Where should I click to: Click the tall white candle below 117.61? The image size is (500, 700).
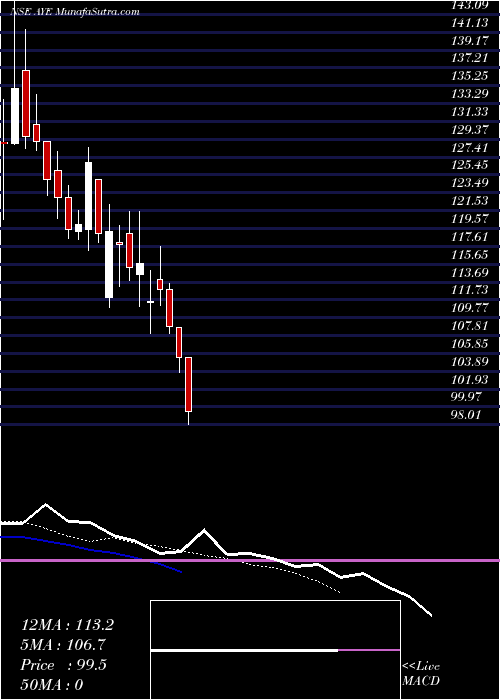coord(109,264)
